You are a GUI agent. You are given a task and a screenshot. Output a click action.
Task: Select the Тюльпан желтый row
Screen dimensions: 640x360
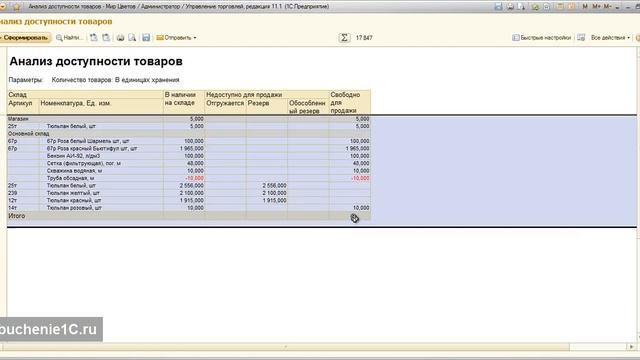coord(189,193)
